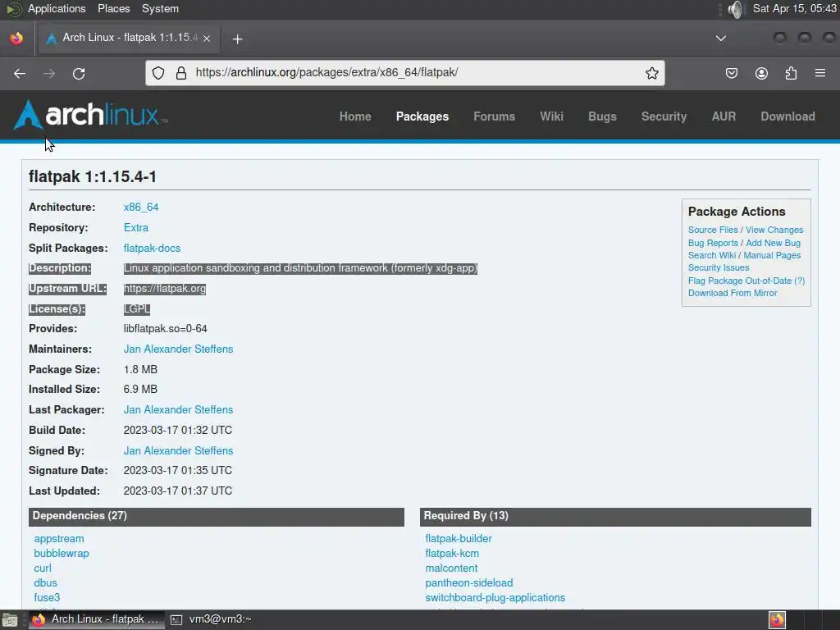Image resolution: width=840 pixels, height=630 pixels.
Task: Open the Security nav item
Action: coord(664,116)
